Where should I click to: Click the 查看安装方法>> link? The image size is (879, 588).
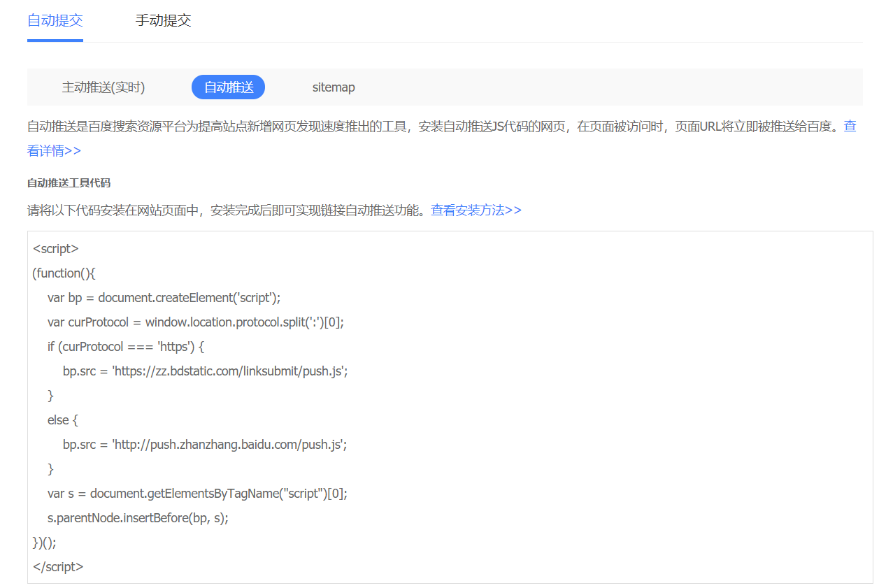[476, 210]
